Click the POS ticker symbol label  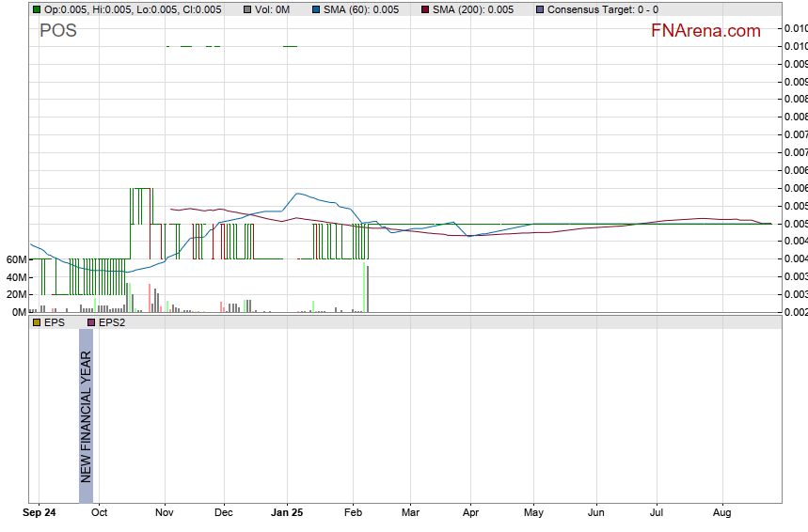coord(58,31)
